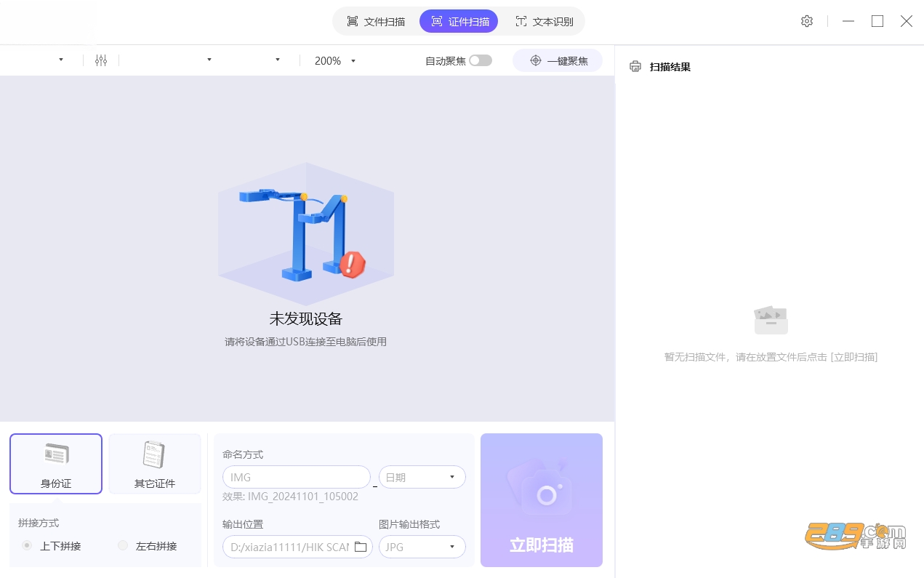924x578 pixels.
Task: Click the 暂无扫描文件 hint text
Action: 771,357
